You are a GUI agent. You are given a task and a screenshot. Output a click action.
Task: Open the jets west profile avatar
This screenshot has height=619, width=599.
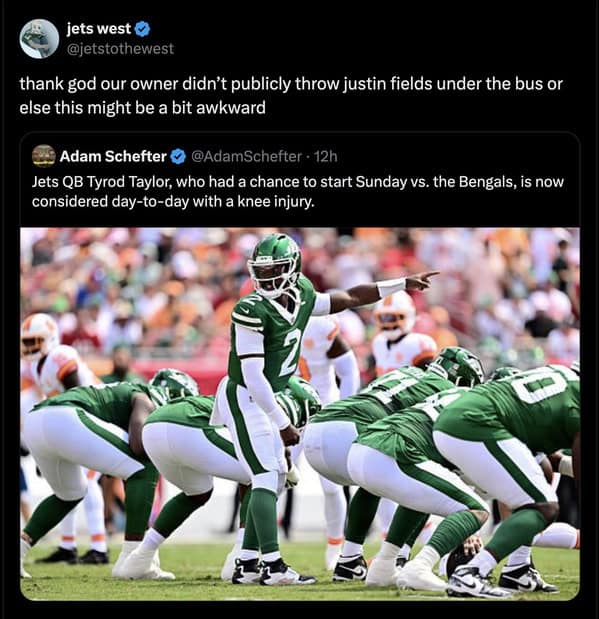coord(39,39)
